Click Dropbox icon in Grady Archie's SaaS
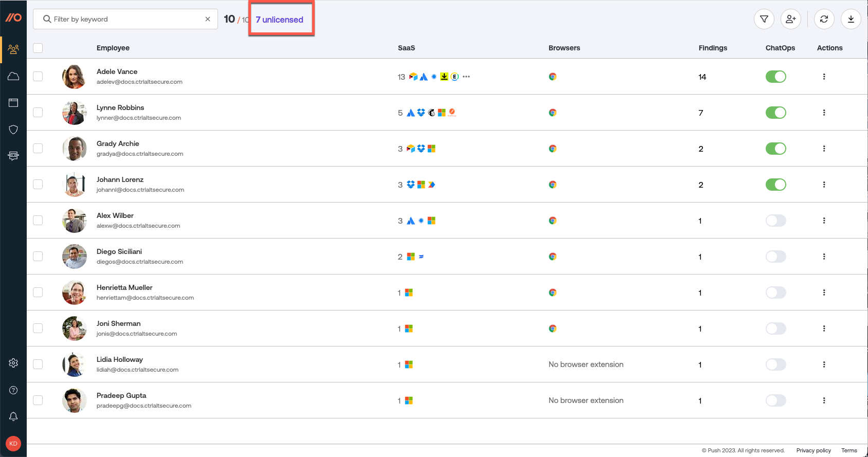Image resolution: width=868 pixels, height=457 pixels. click(421, 149)
